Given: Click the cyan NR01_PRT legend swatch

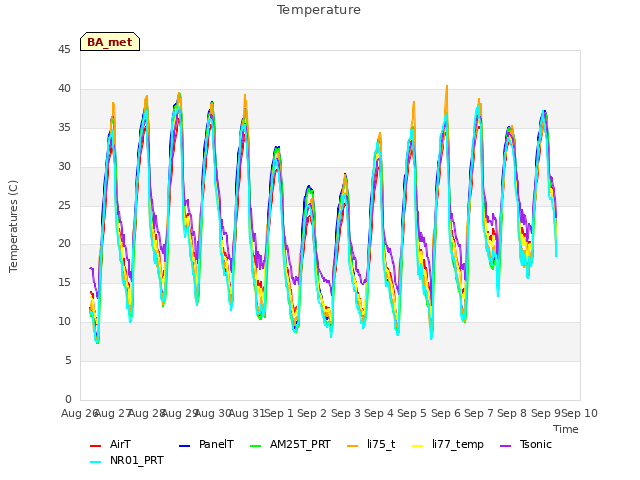Looking at the screenshot, I should point(95,462).
